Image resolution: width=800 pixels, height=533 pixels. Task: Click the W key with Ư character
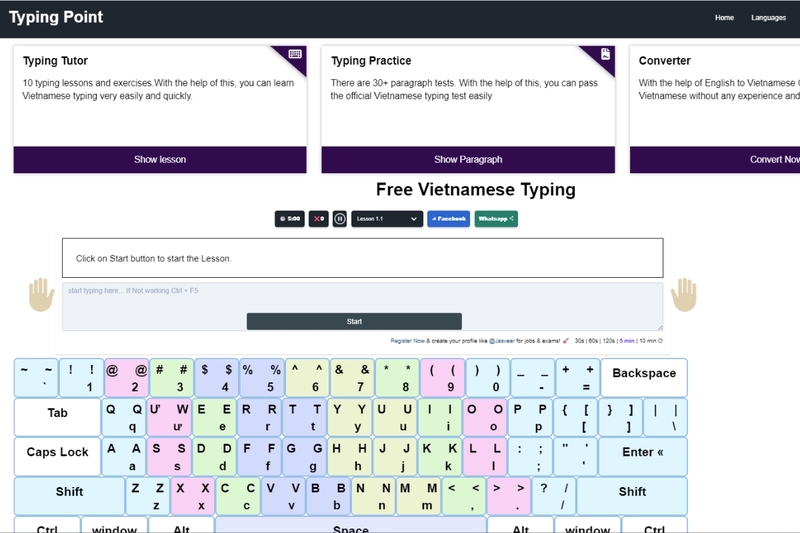[x=169, y=417]
